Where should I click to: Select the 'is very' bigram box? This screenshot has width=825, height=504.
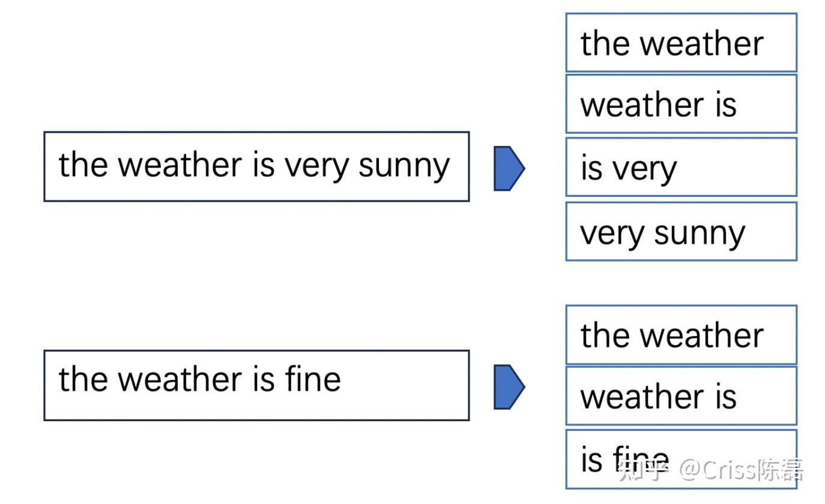[681, 167]
